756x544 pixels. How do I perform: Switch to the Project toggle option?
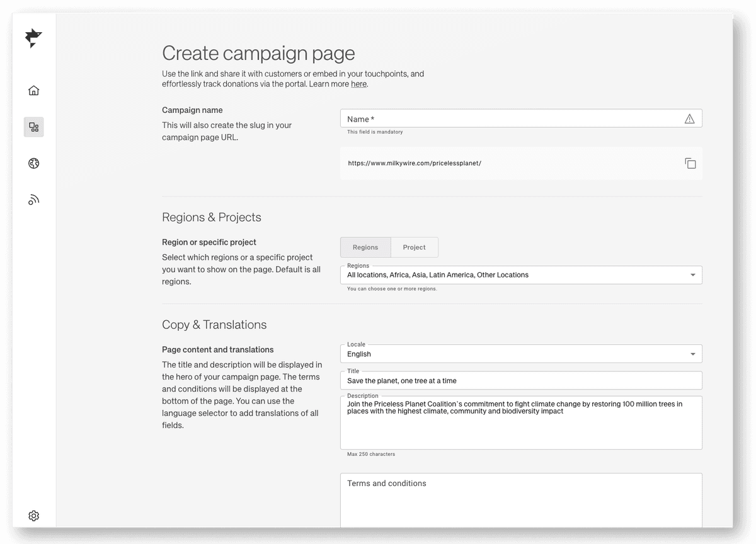pos(414,247)
